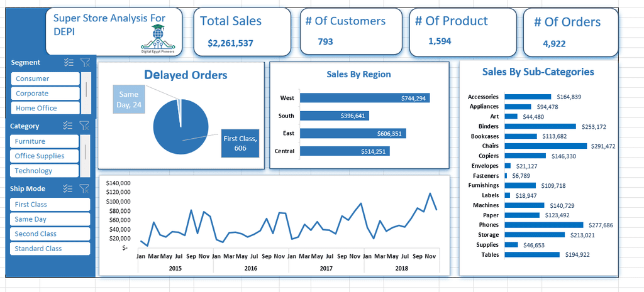644x292 pixels.
Task: Toggle multi-select on Category slicer
Action: pos(68,126)
